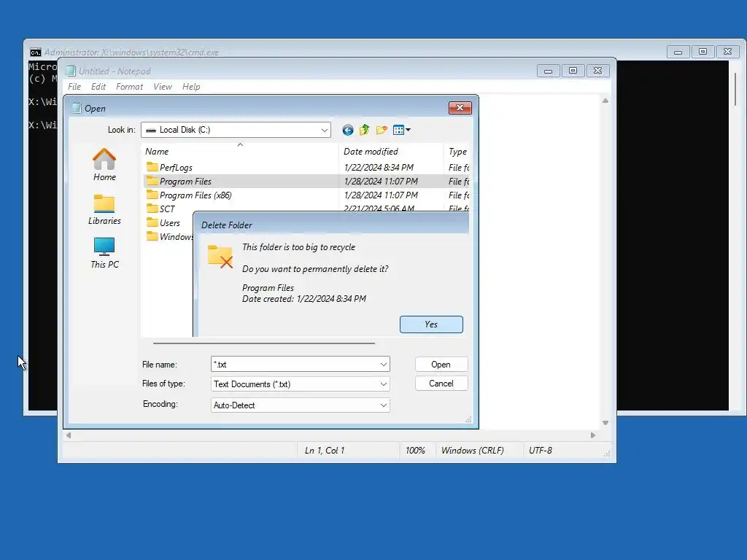
Task: Click the Date modified column header
Action: [391, 152]
